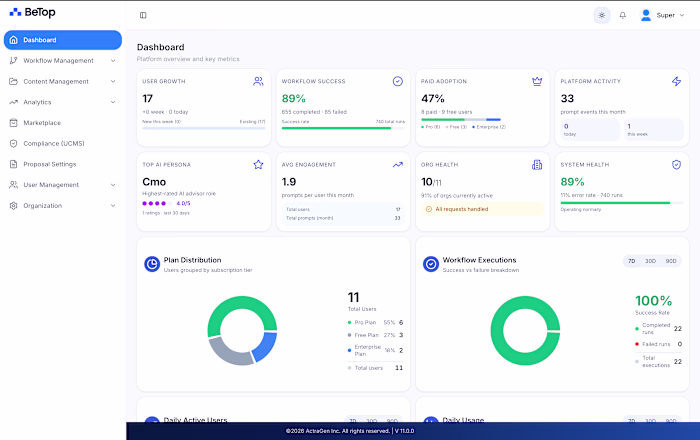The height and width of the screenshot is (440, 700).
Task: Click the footer copyright text
Action: (350, 431)
